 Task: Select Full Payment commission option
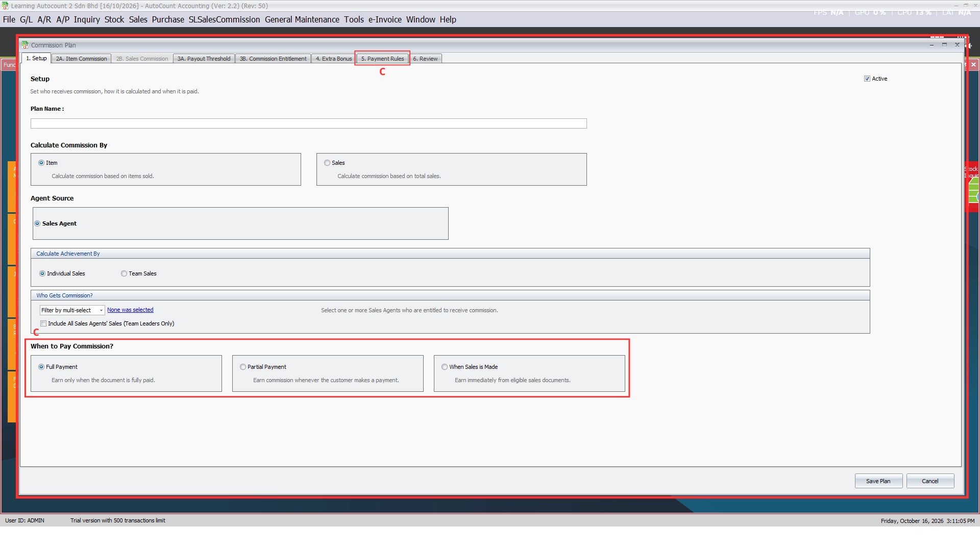[x=41, y=367]
